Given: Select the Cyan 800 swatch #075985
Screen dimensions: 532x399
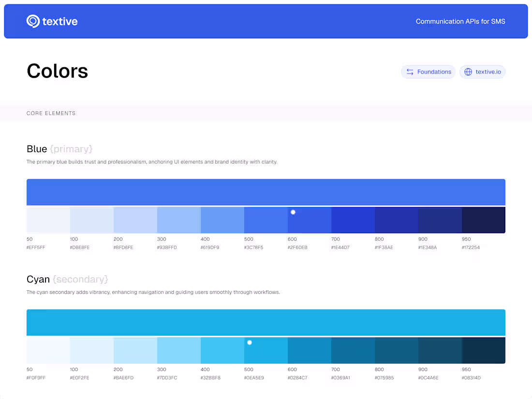Looking at the screenshot, I should point(396,350).
